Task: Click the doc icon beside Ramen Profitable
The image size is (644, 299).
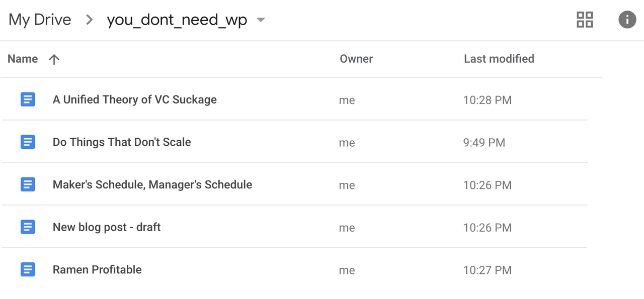Action: [28, 269]
